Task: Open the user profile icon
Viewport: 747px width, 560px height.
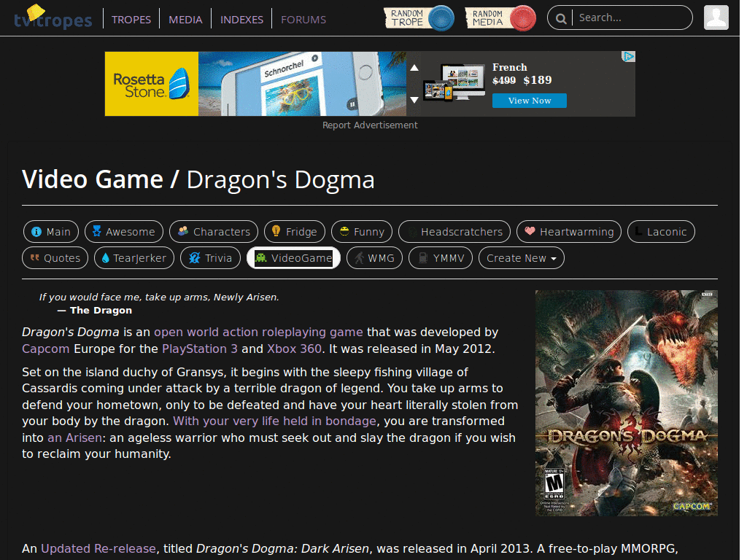Action: point(716,17)
